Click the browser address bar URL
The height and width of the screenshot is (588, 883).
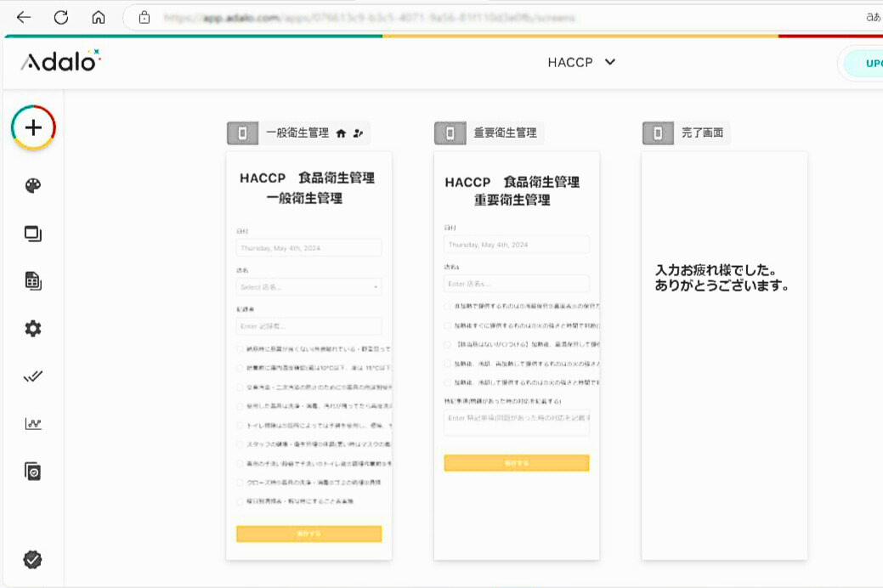[369, 18]
